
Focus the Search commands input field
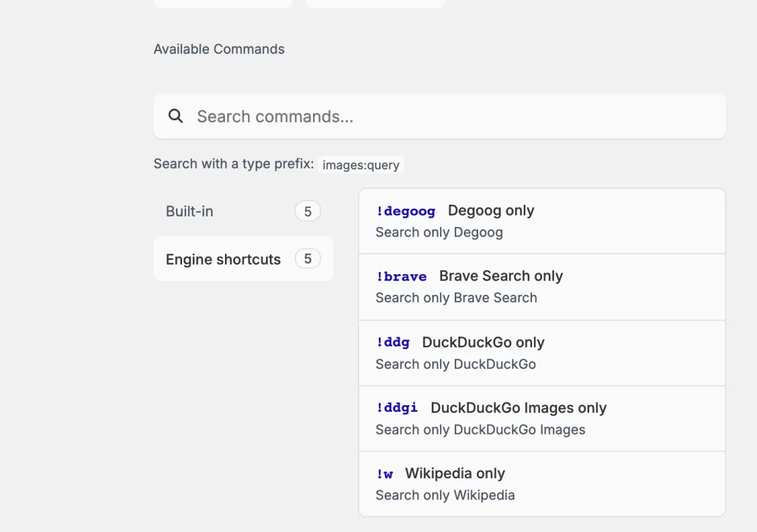(439, 117)
